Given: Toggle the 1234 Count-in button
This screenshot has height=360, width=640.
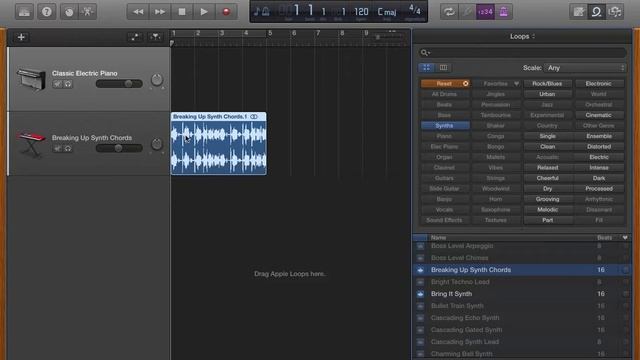Looking at the screenshot, I should click(x=485, y=12).
